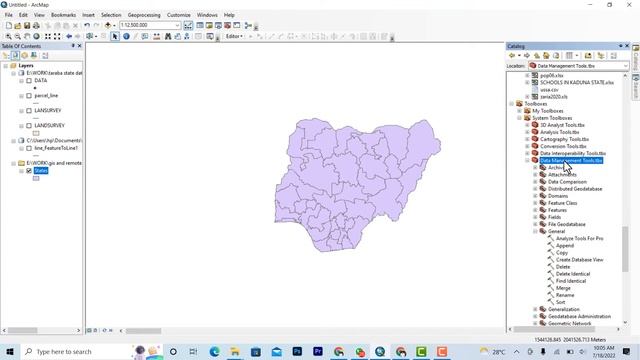The height and width of the screenshot is (360, 640).
Task: Toggle the LANDSURVEY layer checkbox
Action: tap(29, 126)
